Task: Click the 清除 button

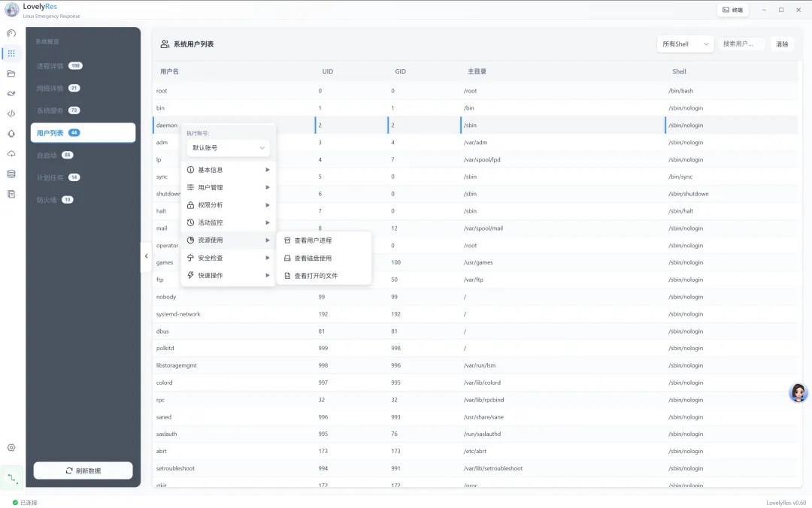Action: pyautogui.click(x=782, y=44)
